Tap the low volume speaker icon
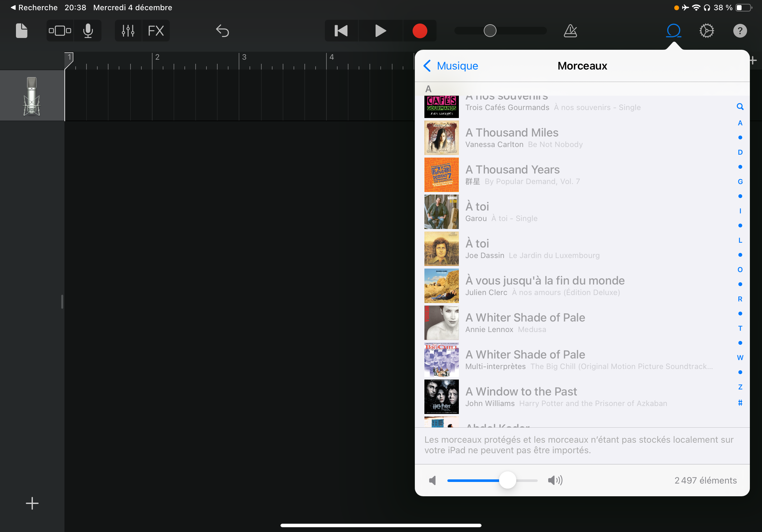Viewport: 762px width, 532px height. [432, 480]
